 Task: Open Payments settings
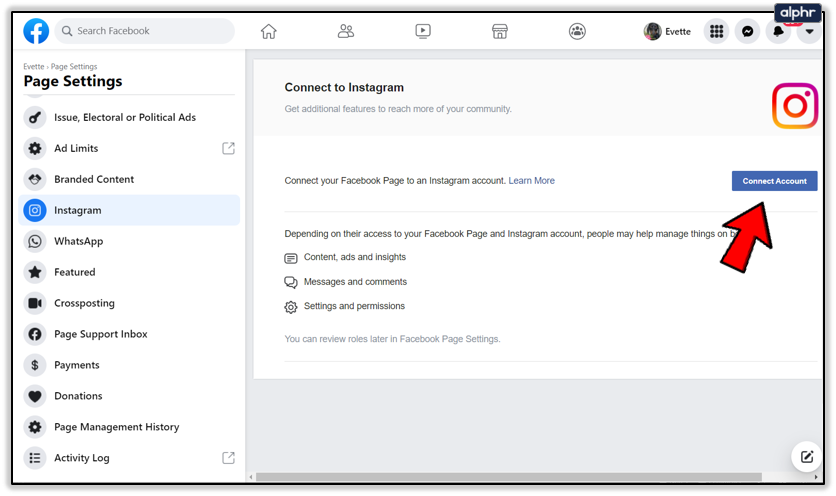[x=129, y=365]
